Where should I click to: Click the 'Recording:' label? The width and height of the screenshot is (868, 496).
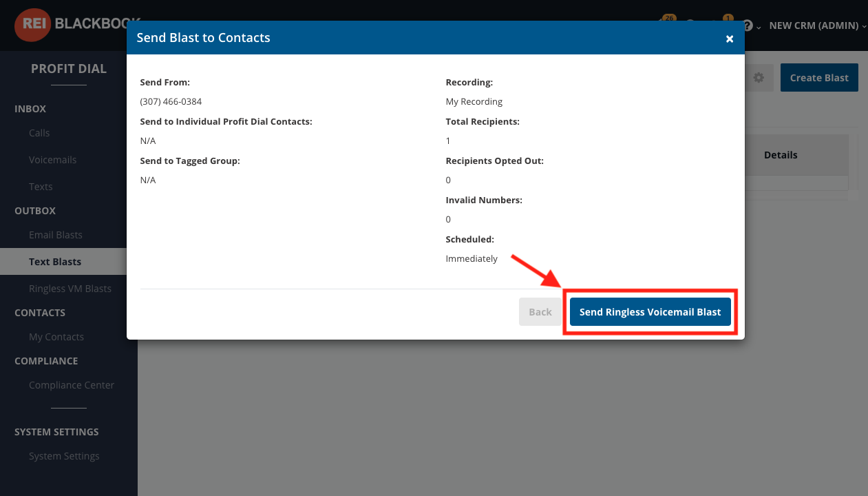pos(469,82)
